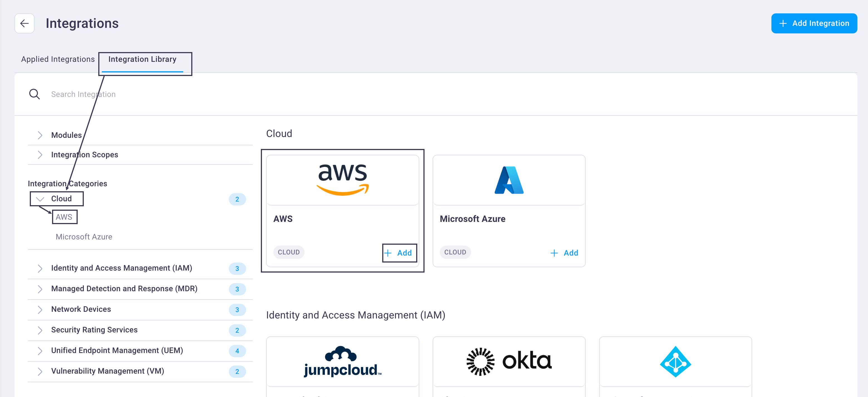Click the IAM count badge 3
This screenshot has width=868, height=397.
pyautogui.click(x=237, y=269)
